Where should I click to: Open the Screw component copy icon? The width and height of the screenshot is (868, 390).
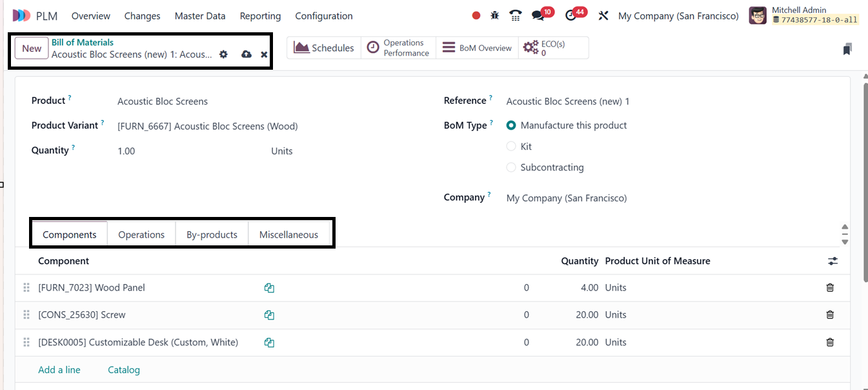[x=269, y=315]
